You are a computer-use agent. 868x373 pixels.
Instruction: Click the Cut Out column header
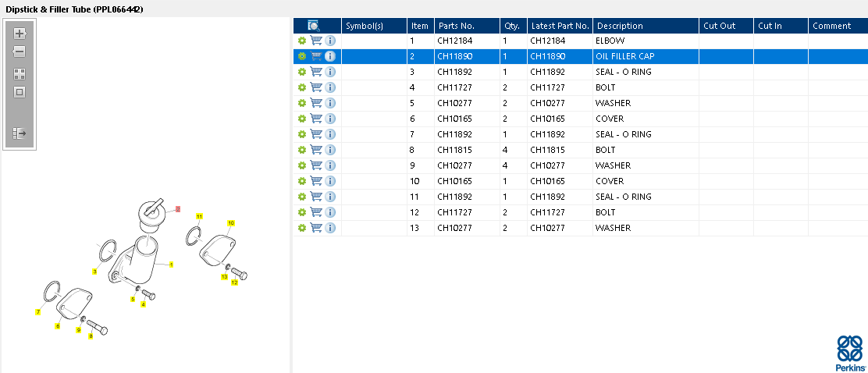point(726,26)
